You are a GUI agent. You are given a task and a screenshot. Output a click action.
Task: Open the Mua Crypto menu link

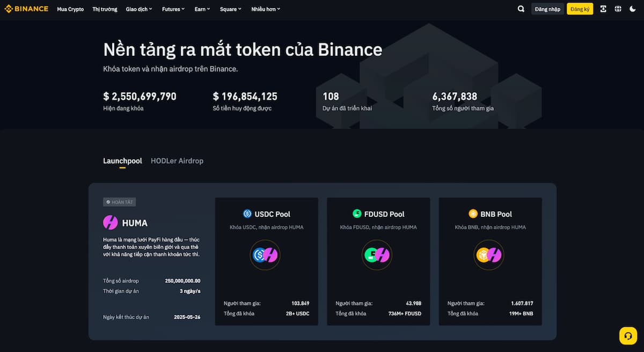tap(70, 9)
